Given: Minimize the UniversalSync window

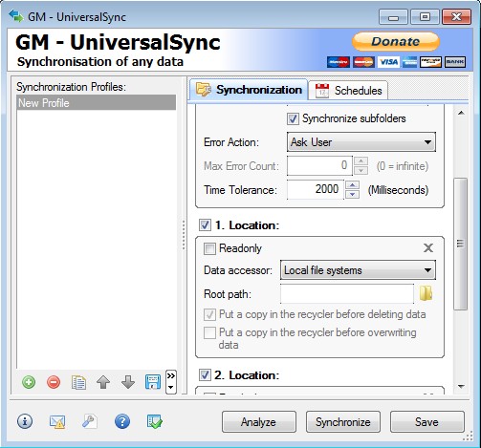Looking at the screenshot, I should [x=393, y=17].
